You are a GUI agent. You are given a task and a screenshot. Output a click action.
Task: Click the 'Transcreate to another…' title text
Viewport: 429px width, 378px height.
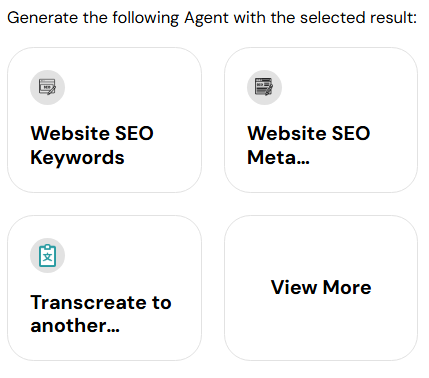click(x=101, y=314)
